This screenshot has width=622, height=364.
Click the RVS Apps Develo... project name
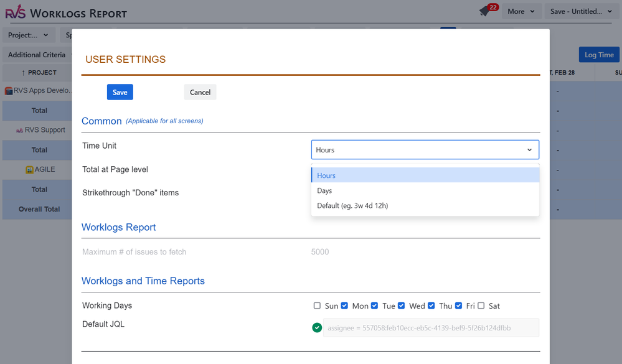point(42,90)
